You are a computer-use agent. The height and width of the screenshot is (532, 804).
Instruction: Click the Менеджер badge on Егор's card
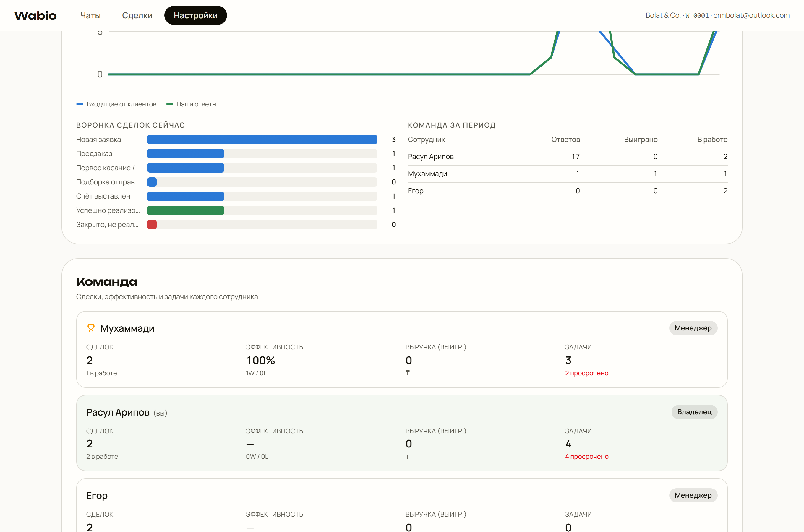[693, 495]
